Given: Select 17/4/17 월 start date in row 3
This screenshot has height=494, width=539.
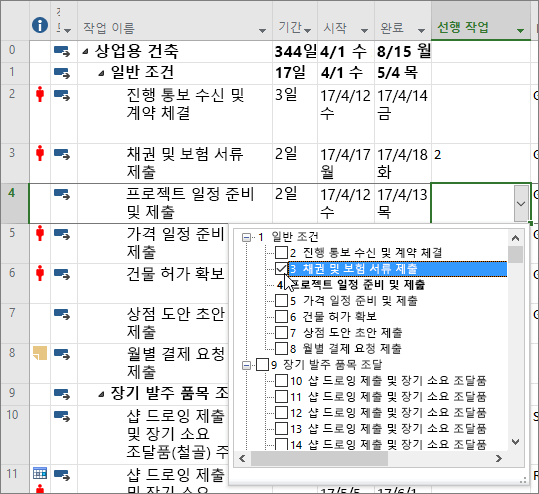Looking at the screenshot, I should [x=346, y=163].
